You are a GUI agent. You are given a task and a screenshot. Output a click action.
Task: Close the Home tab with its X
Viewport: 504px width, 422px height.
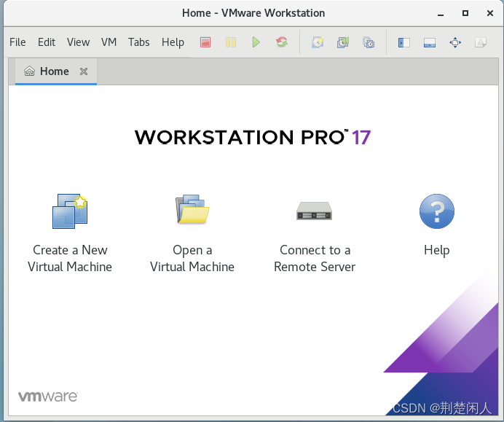coord(84,71)
